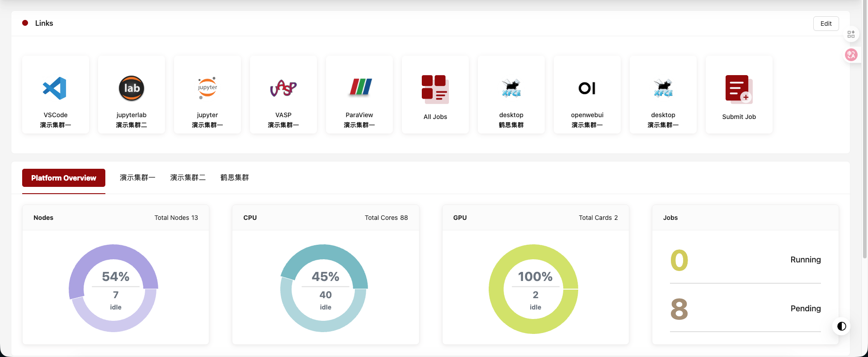The height and width of the screenshot is (357, 868).
Task: Click the Running jobs count 0
Action: coord(679,260)
